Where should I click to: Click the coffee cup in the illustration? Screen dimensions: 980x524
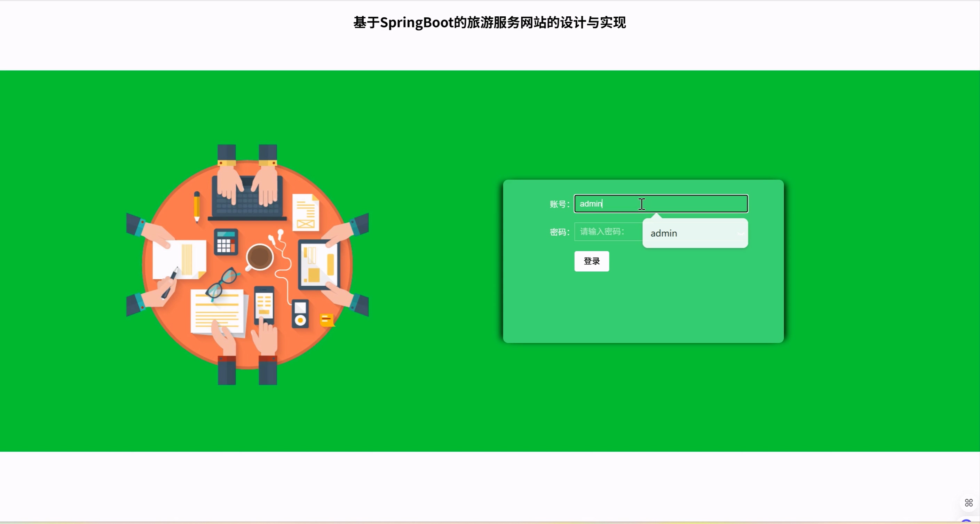point(260,257)
